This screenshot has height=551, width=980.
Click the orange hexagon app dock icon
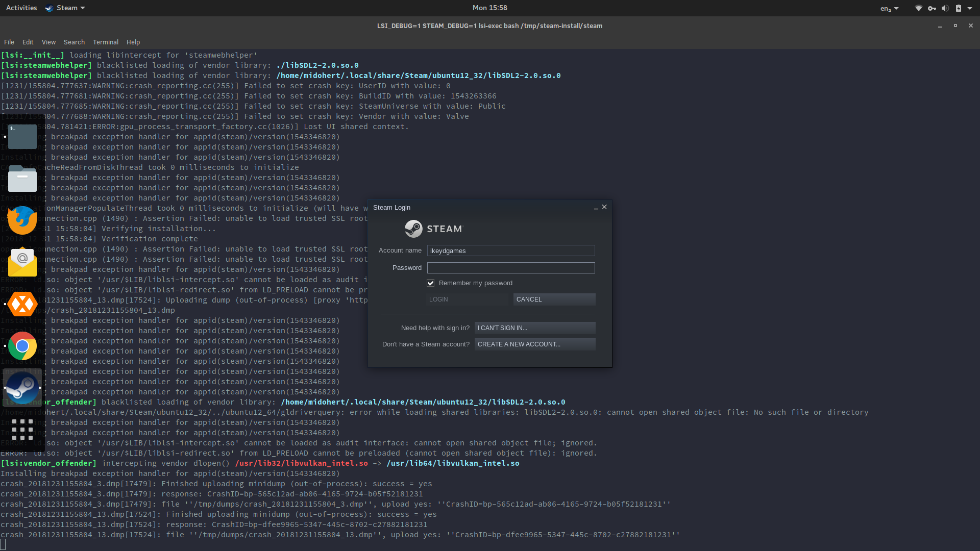click(22, 304)
